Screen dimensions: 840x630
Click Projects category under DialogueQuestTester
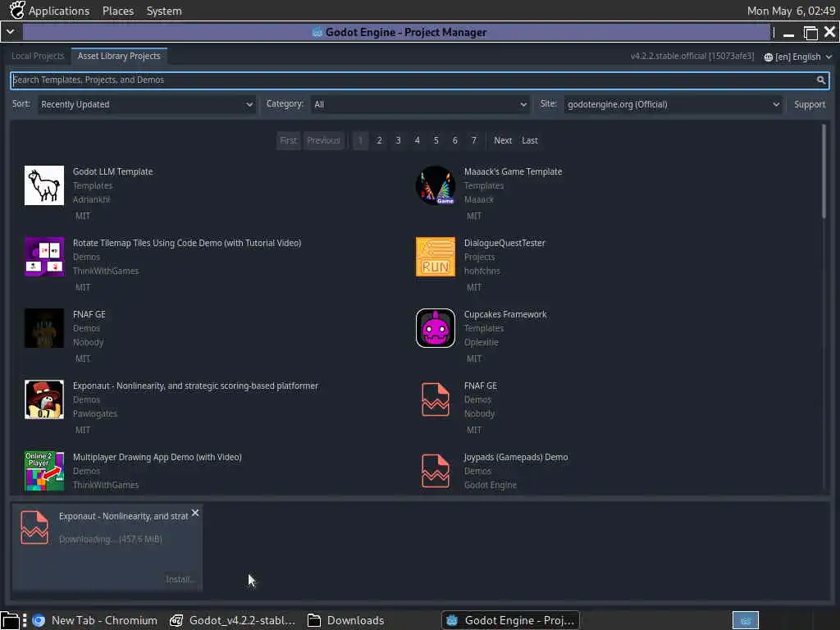click(x=479, y=257)
